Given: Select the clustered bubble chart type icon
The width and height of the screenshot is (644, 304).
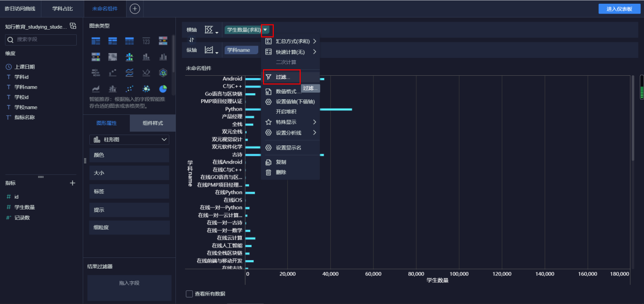Looking at the screenshot, I should [x=146, y=88].
